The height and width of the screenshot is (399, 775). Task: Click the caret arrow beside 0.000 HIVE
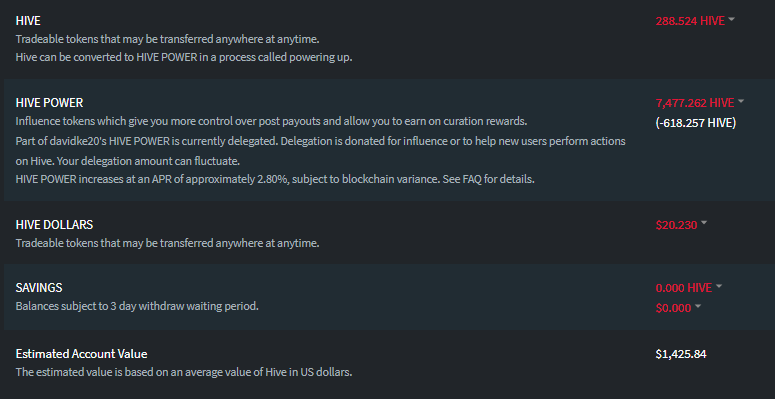(x=719, y=286)
